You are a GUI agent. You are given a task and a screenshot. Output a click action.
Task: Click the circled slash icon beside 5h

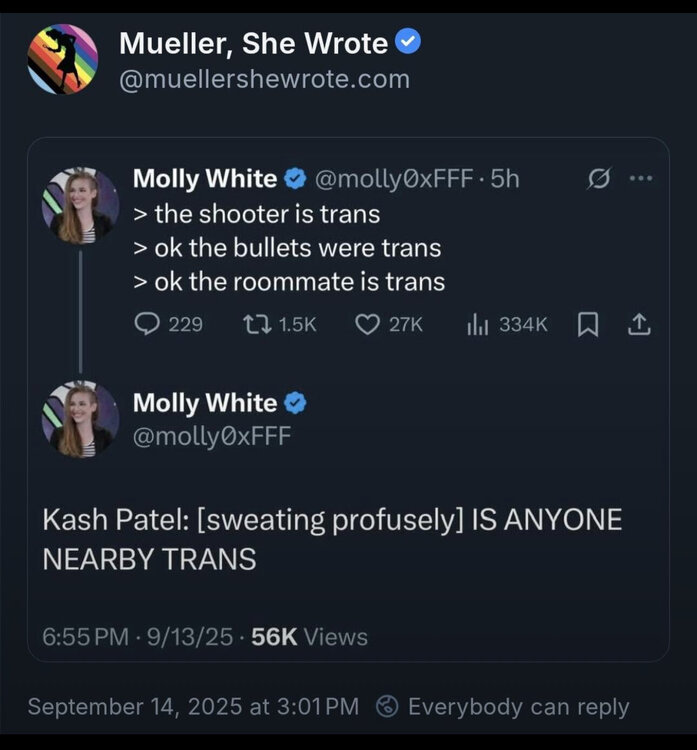pyautogui.click(x=598, y=180)
